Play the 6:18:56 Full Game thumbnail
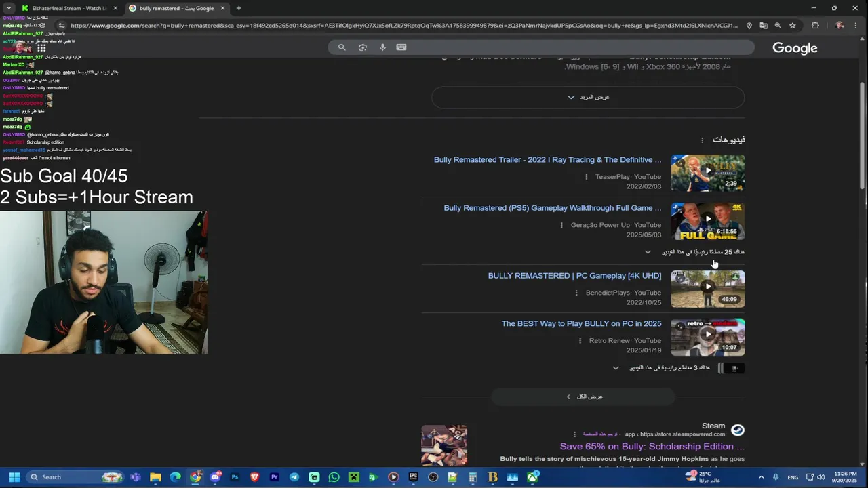 point(708,221)
